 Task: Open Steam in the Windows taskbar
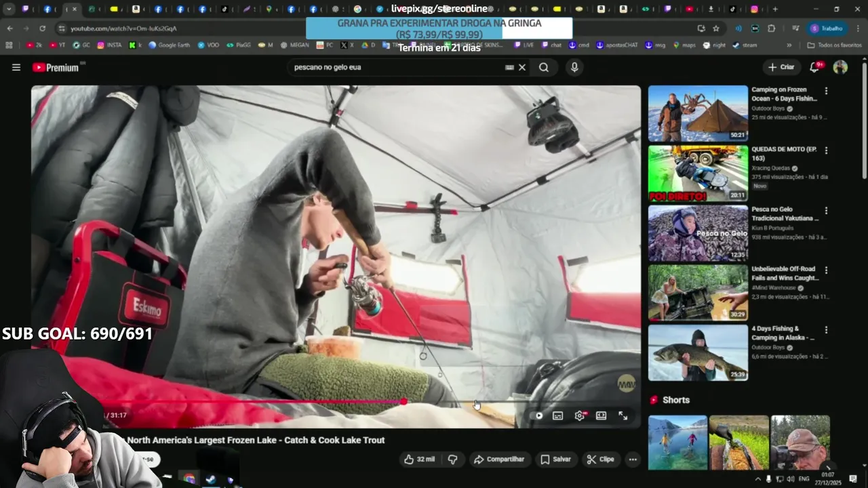coord(211,479)
